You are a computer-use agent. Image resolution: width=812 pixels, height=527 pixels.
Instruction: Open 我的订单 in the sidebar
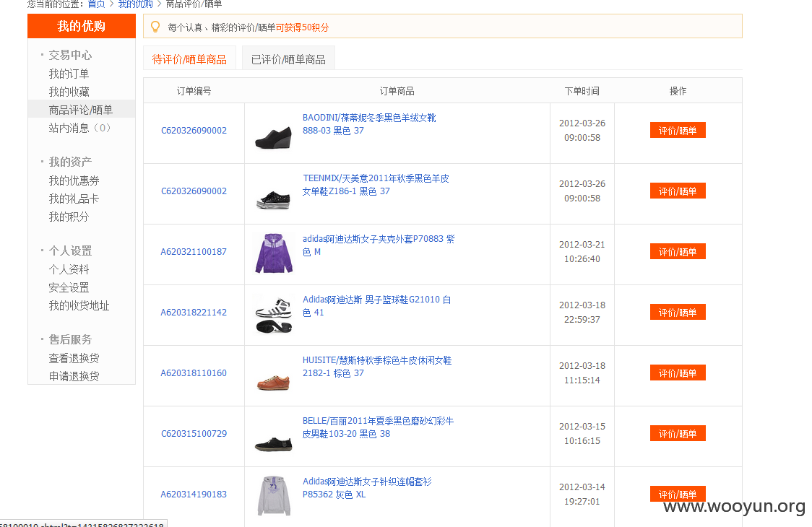click(x=69, y=74)
